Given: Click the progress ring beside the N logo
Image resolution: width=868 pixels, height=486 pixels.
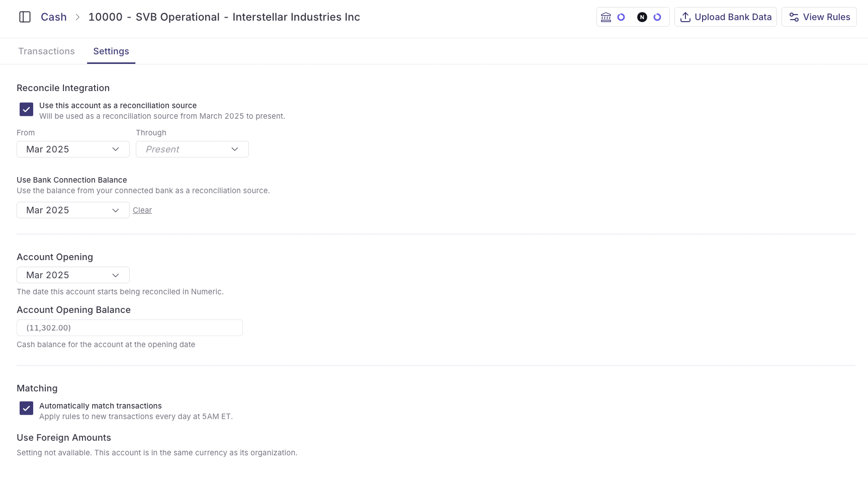Looking at the screenshot, I should click(657, 17).
